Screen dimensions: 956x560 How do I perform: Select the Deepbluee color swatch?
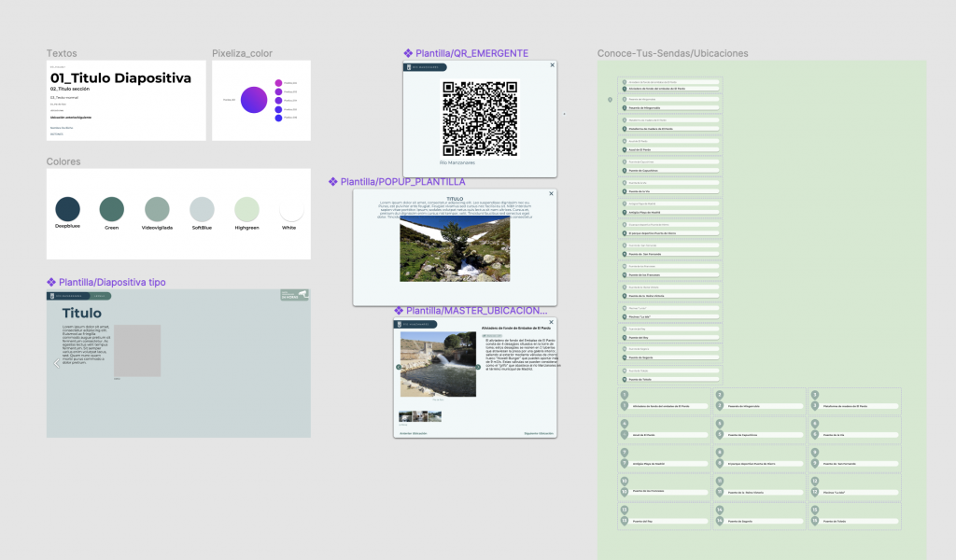(x=67, y=209)
